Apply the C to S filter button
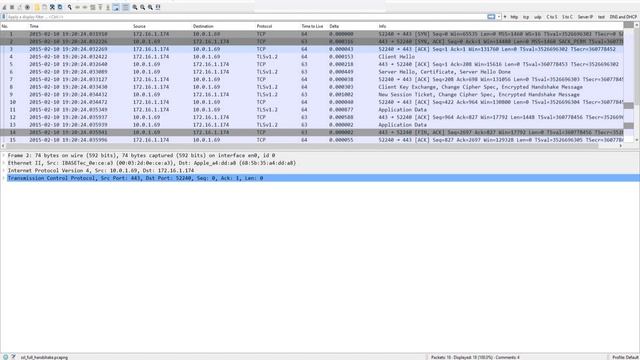The width and height of the screenshot is (640, 360). pyautogui.click(x=552, y=17)
